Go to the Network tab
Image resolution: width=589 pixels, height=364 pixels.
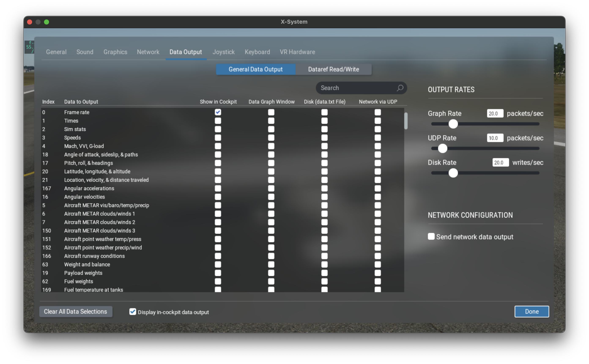coord(148,52)
